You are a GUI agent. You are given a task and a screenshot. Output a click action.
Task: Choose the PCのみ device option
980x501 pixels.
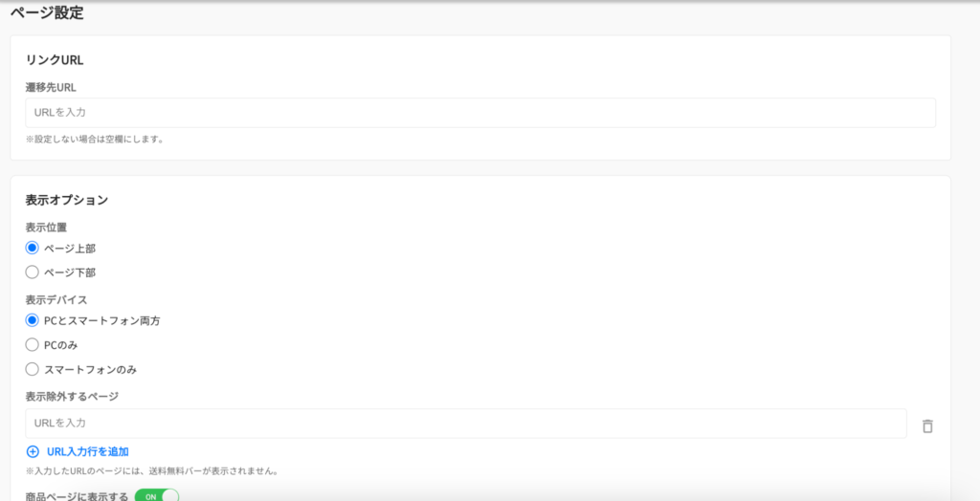[33, 344]
